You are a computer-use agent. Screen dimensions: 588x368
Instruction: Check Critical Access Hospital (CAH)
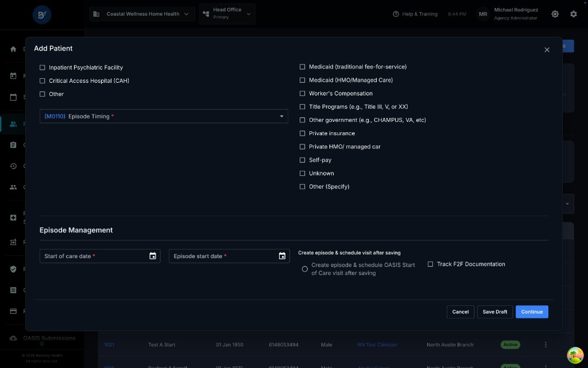point(42,80)
